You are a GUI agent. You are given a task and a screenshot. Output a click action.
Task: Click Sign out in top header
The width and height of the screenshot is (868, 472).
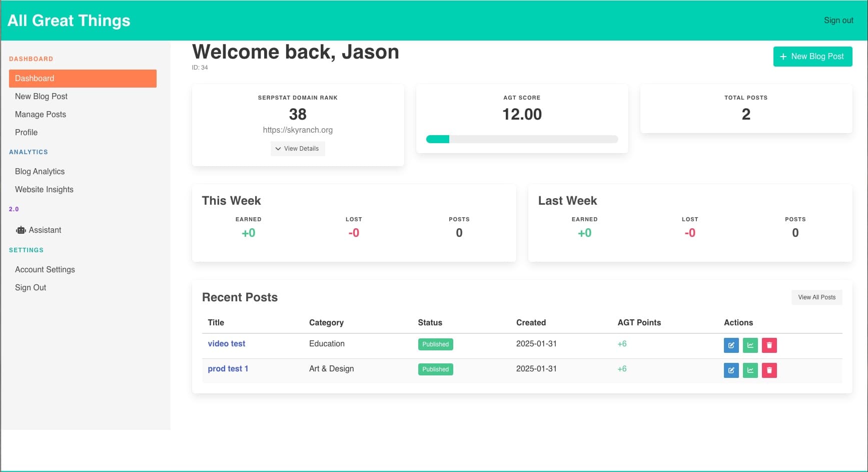(x=838, y=21)
